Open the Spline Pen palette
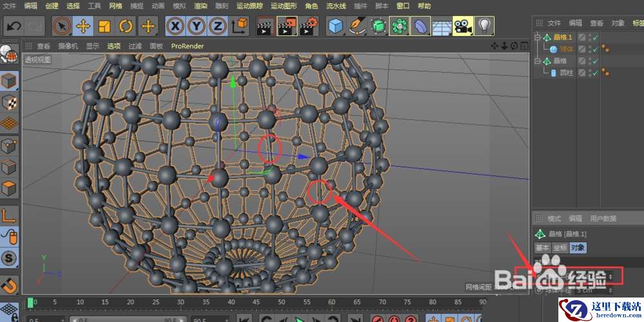Screen dimensions: 644x322 click(x=357, y=26)
